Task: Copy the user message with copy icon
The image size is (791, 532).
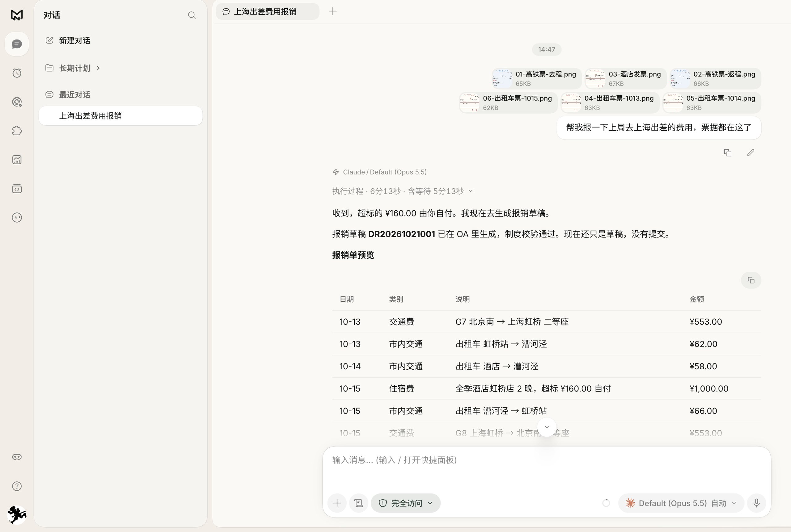Action: [x=727, y=153]
